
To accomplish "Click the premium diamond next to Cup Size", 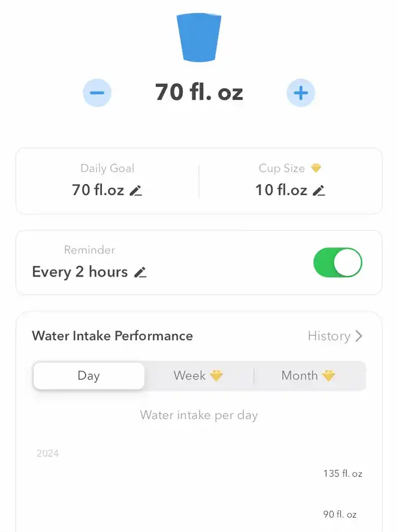I will tap(316, 168).
